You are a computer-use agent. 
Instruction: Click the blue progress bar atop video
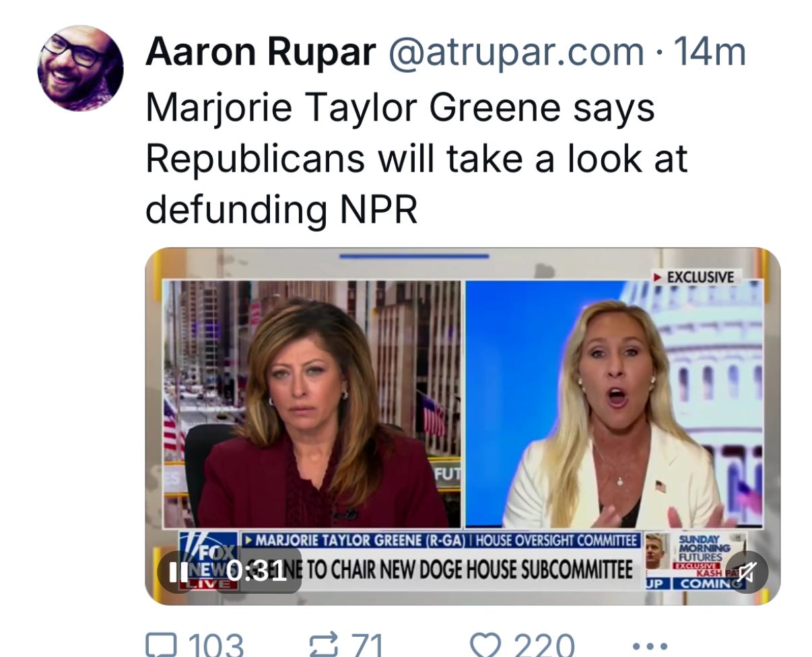pos(414,256)
